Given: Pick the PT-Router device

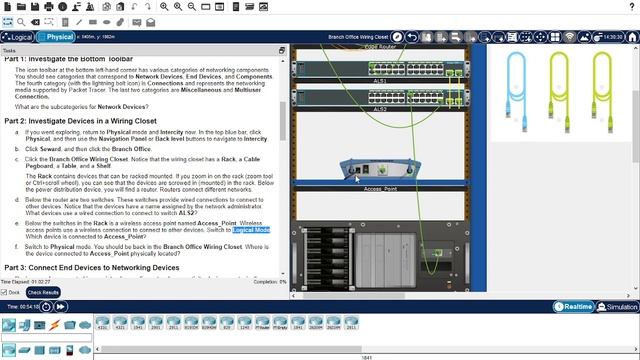Looking at the screenshot, I should 262,322.
